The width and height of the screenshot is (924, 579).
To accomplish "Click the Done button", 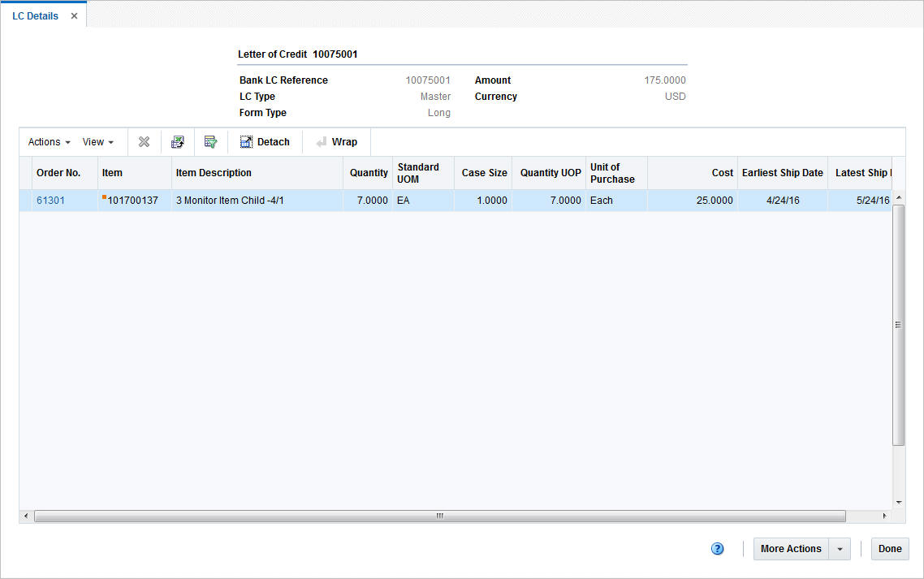I will click(x=890, y=549).
